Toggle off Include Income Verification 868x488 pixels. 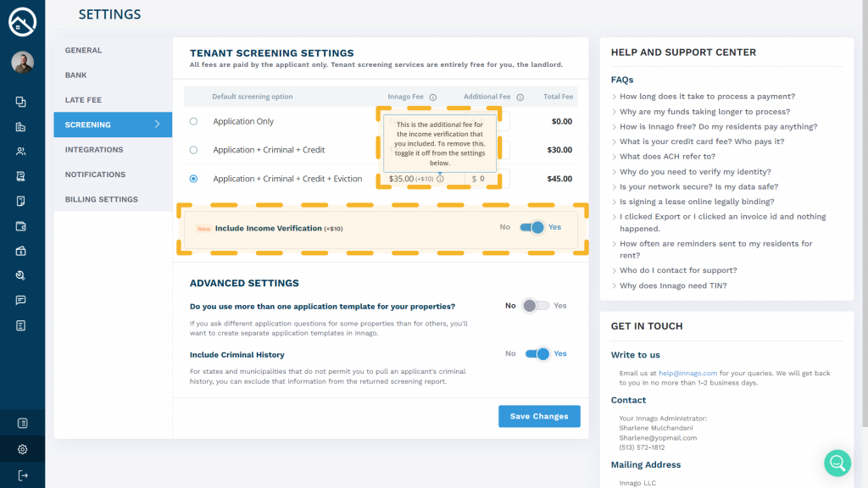(532, 227)
